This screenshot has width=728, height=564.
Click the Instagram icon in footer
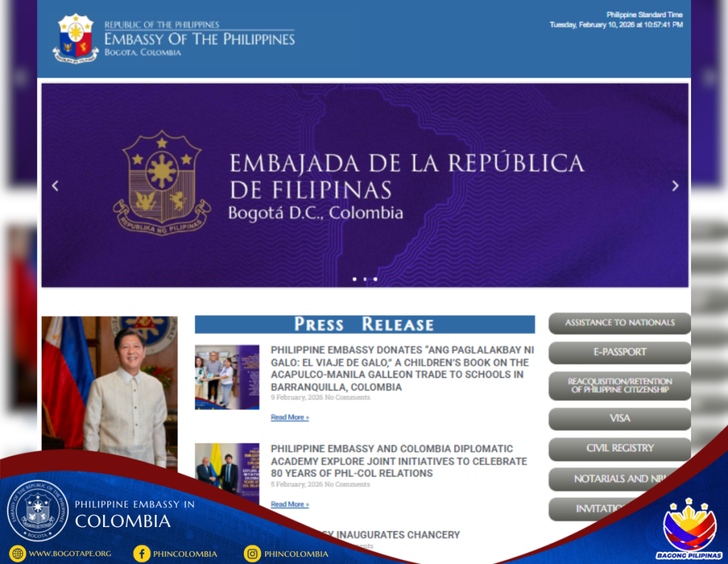click(x=252, y=553)
